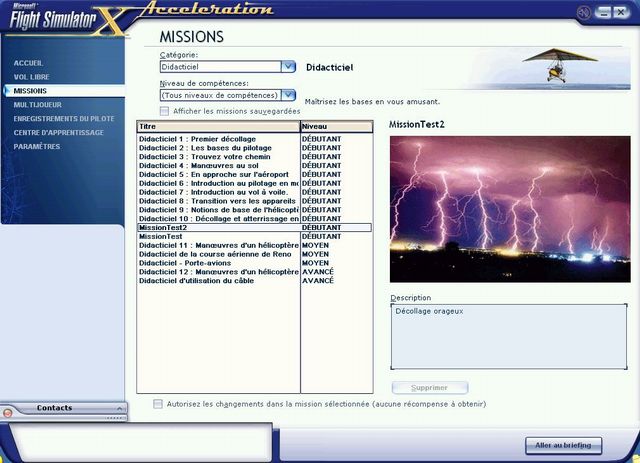Select Didacticiel 8 : Transition vers les appareils
The image size is (640, 463).
coord(255,201)
